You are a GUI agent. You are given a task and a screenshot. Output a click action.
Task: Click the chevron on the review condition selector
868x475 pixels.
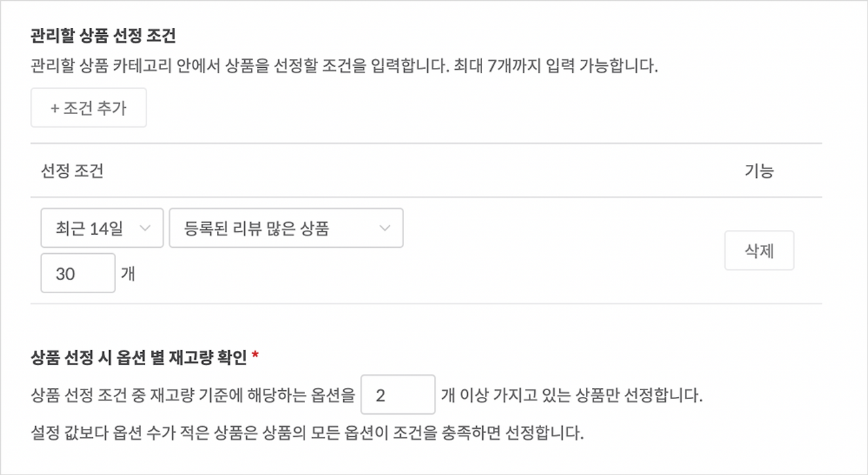[x=384, y=228]
